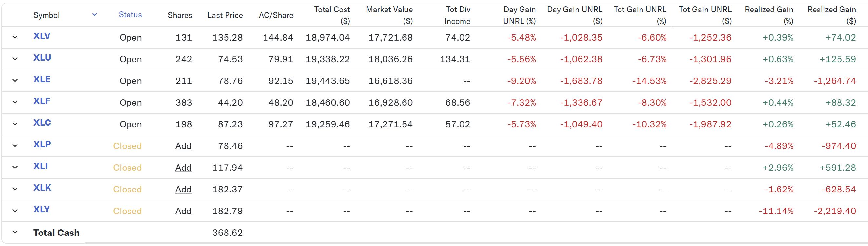Expand the XLY row chevron
868x246 pixels.
pos(15,211)
